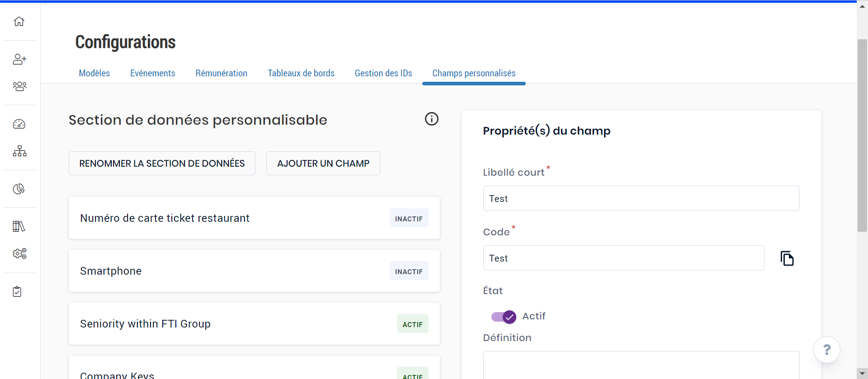Open the pie chart reports icon
868x379 pixels.
pos(19,189)
